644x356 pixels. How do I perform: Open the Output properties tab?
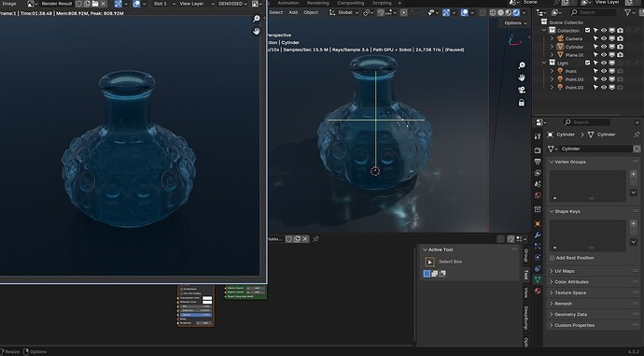(x=538, y=162)
